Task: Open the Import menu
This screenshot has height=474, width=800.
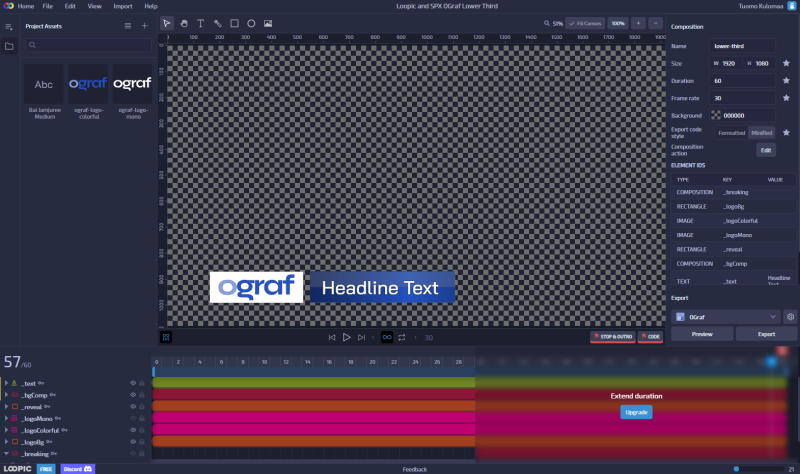Action: [122, 6]
